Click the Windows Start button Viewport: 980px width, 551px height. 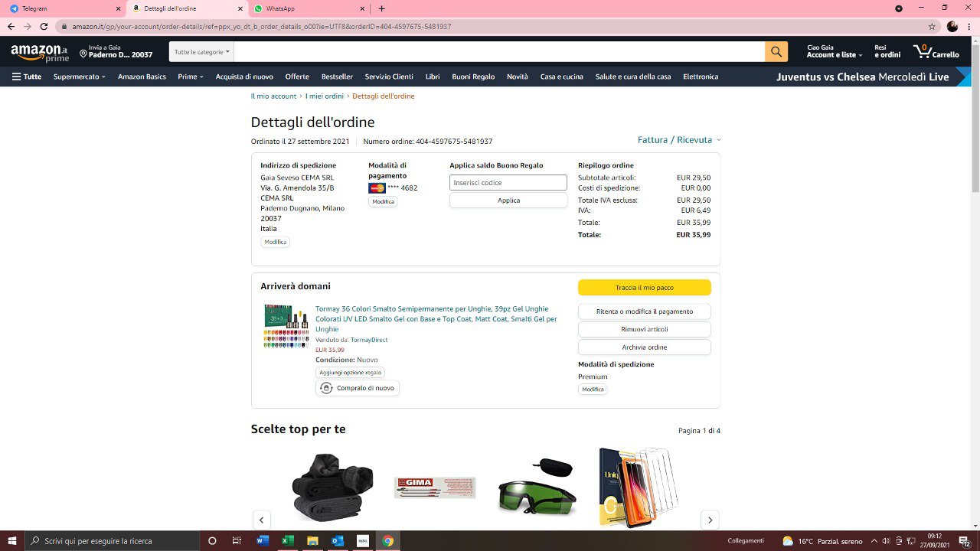(x=12, y=541)
